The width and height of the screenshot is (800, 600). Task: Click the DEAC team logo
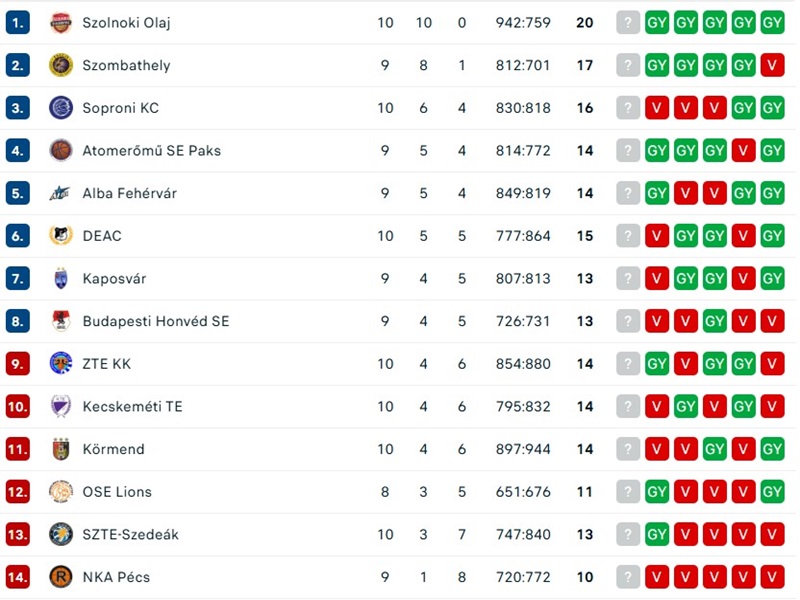pos(61,236)
